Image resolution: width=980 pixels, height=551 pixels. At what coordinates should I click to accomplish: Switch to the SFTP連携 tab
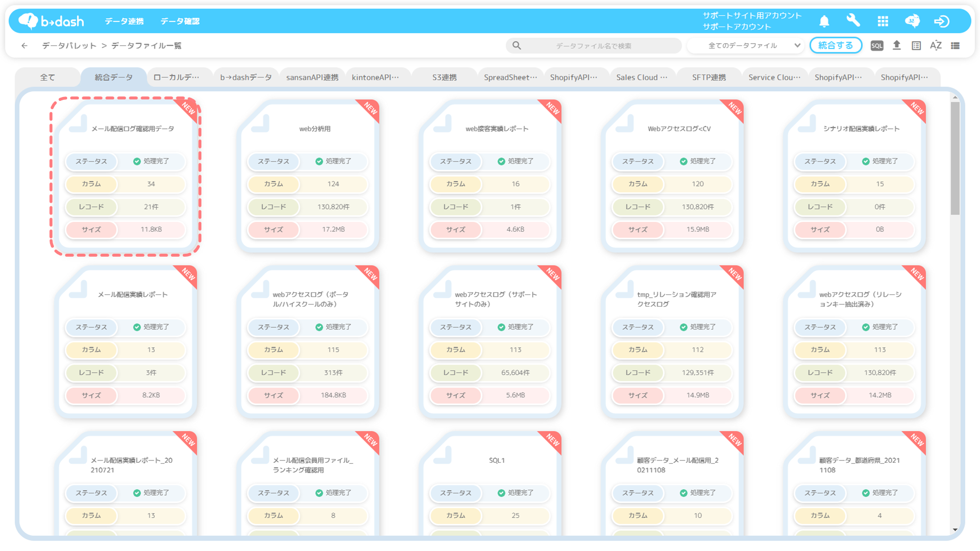(x=709, y=77)
